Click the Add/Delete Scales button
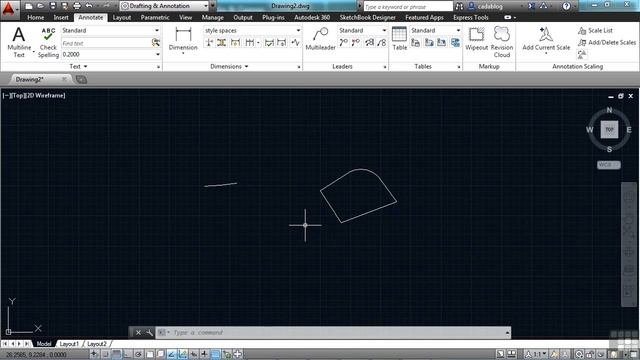The height and width of the screenshot is (360, 640). pos(607,42)
